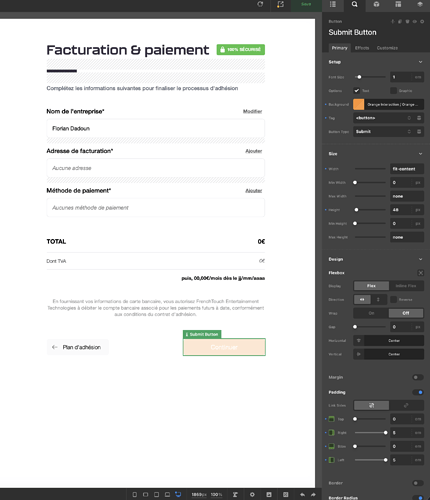Open the outline list panel icon
This screenshot has width=430, height=500.
coord(333,4)
